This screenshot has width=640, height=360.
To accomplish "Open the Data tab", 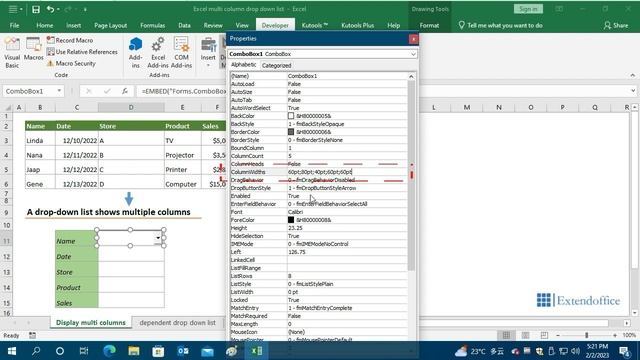I will (184, 25).
